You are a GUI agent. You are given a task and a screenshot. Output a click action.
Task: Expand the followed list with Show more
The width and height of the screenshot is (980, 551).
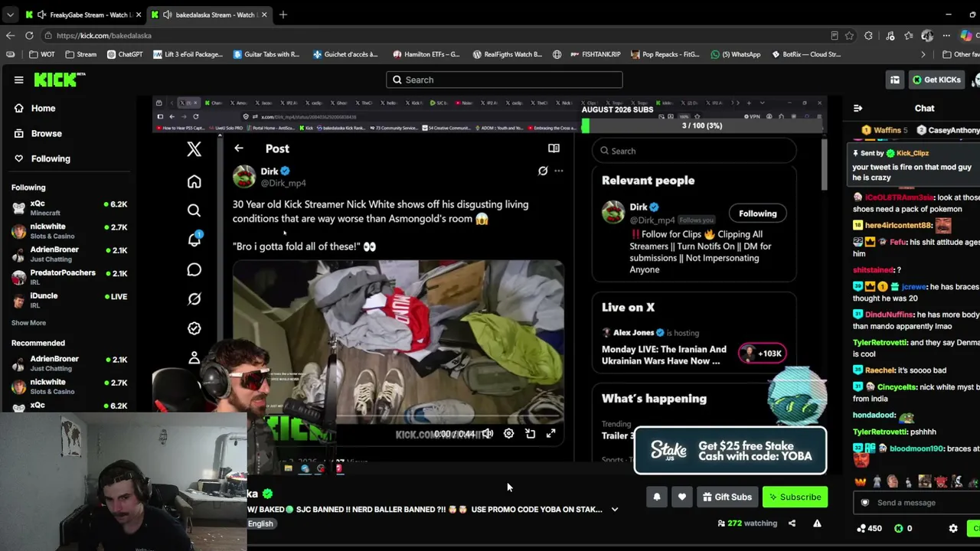click(28, 323)
